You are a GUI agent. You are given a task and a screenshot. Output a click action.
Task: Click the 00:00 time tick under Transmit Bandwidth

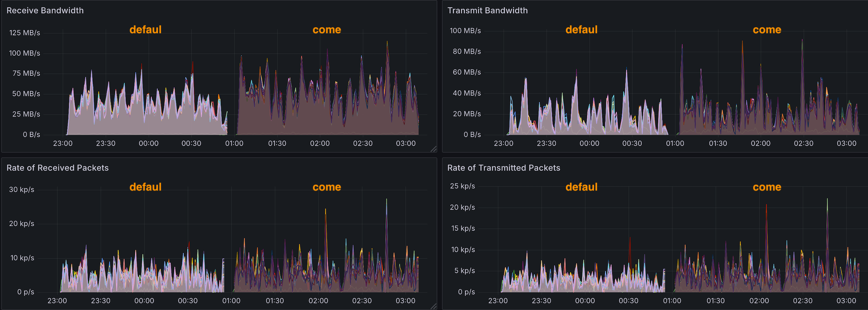(589, 144)
